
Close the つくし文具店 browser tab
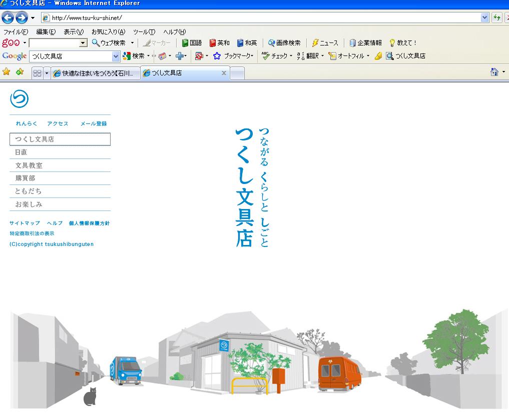[x=224, y=73]
